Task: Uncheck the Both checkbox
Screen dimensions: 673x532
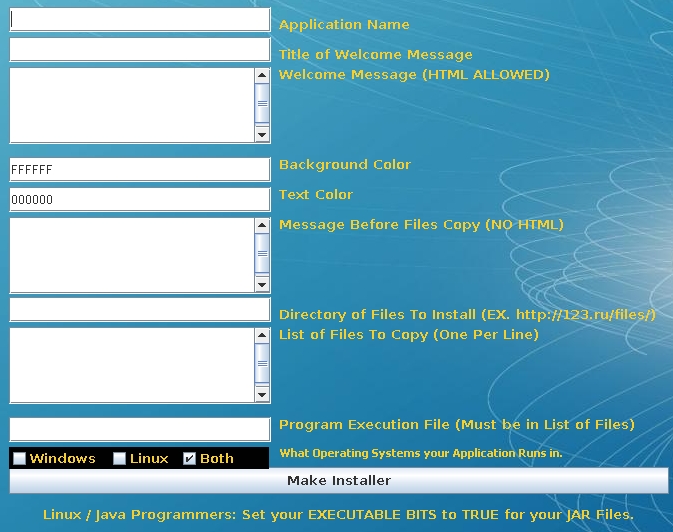Action: click(x=190, y=459)
